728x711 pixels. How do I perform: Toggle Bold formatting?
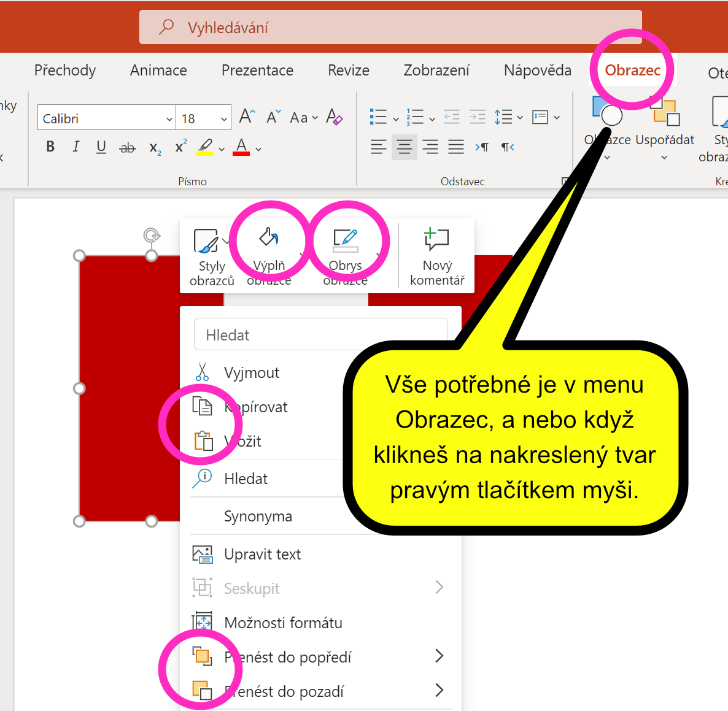50,147
